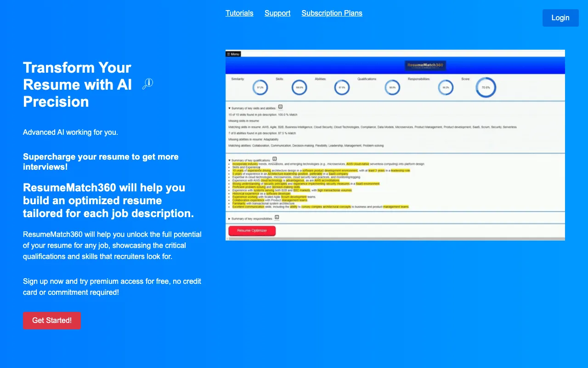Click info icon beside key responsibilities summary

pyautogui.click(x=277, y=217)
